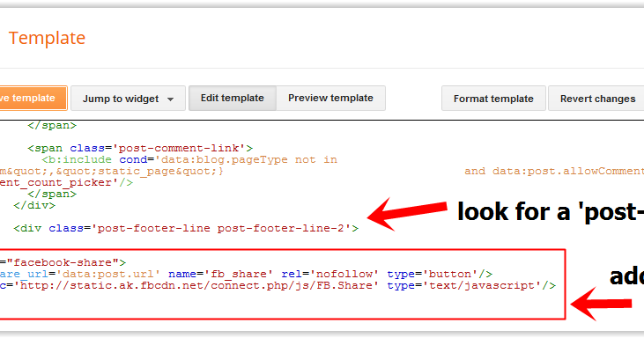Click the Template page heading

tap(47, 38)
